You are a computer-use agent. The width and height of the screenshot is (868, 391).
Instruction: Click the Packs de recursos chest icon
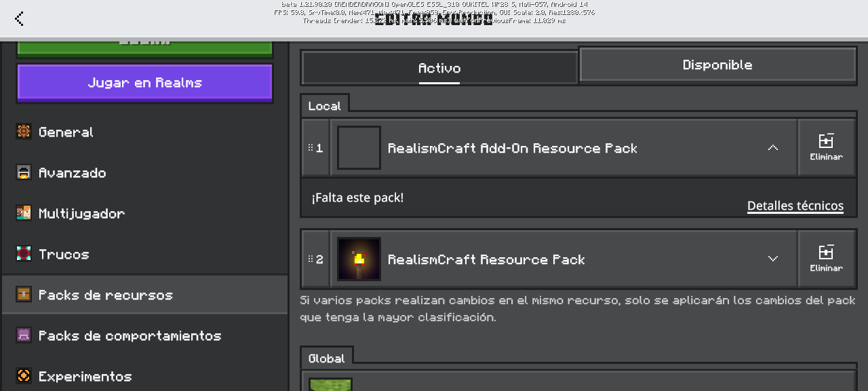[24, 295]
